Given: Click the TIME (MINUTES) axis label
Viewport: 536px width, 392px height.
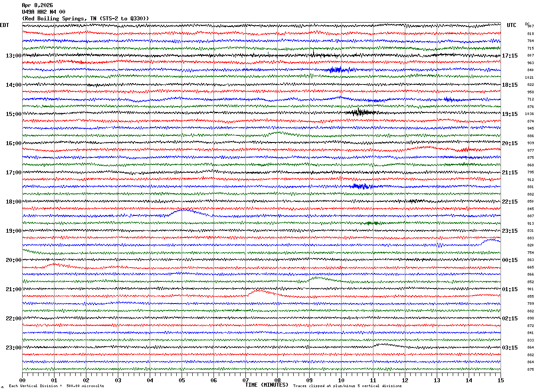Looking at the screenshot, I should [x=267, y=385].
